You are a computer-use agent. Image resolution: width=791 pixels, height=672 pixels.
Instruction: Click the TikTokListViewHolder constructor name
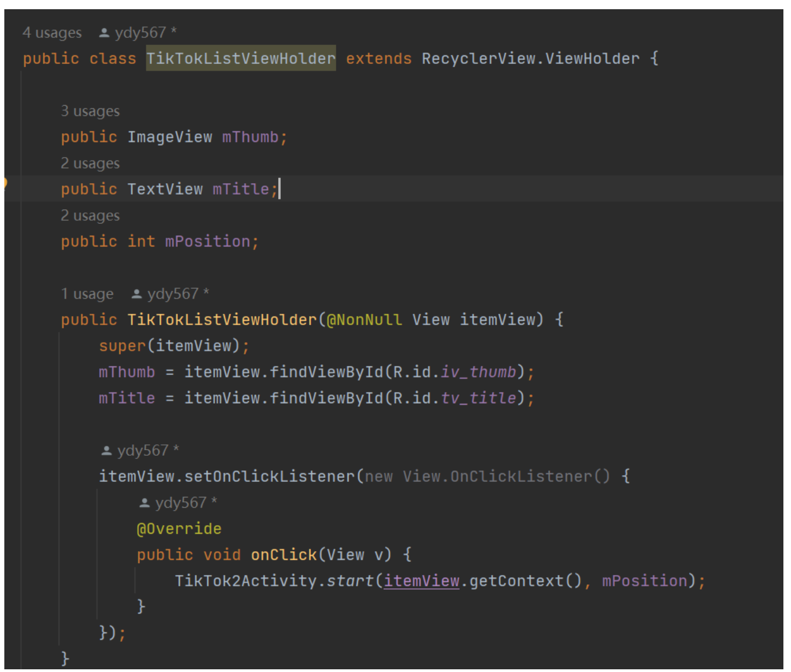tap(222, 320)
